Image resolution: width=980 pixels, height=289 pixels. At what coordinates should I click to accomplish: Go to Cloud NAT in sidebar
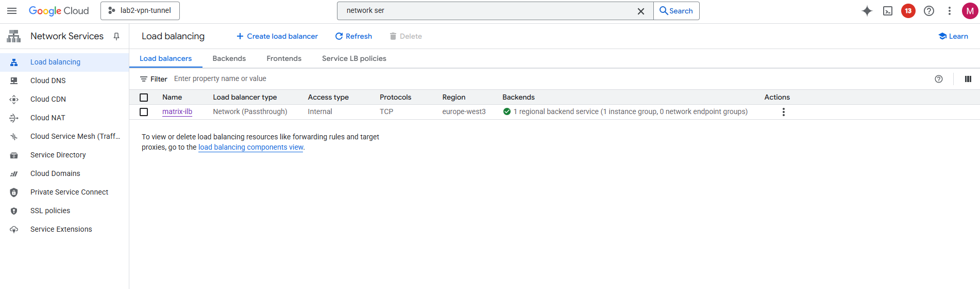[x=48, y=118]
